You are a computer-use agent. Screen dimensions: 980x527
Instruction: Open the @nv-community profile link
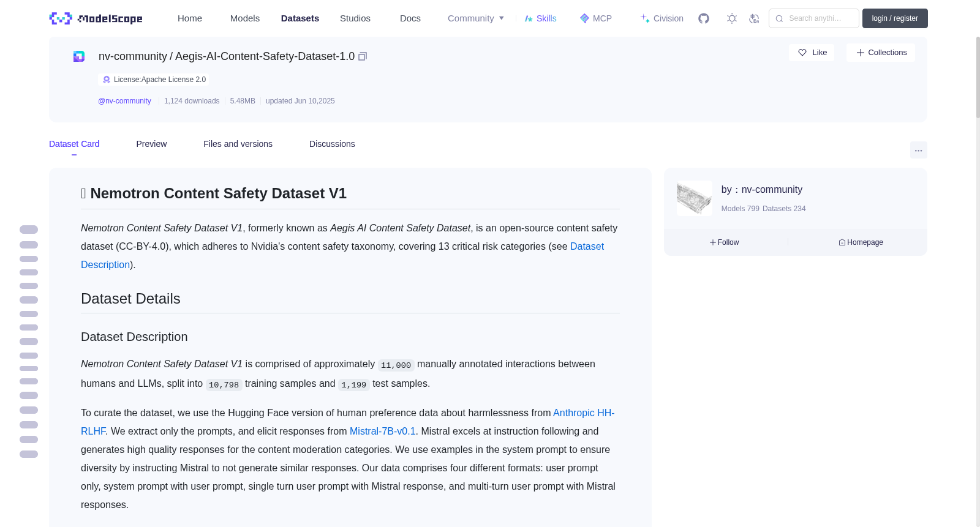(x=124, y=101)
